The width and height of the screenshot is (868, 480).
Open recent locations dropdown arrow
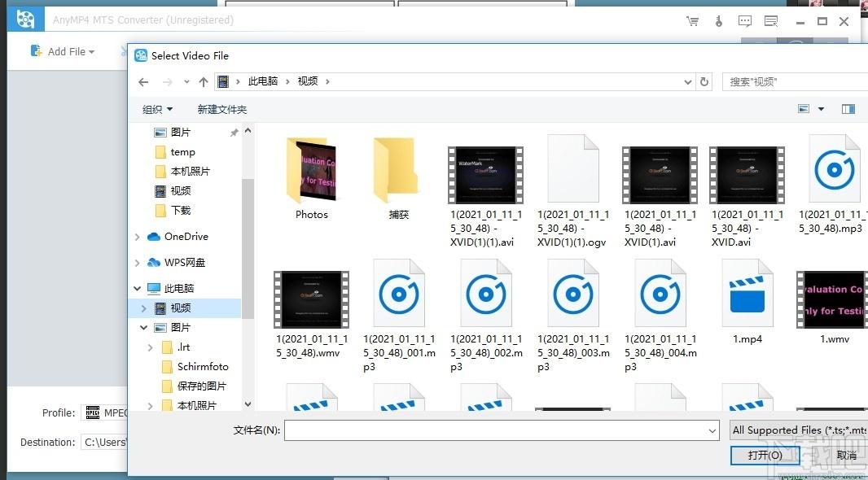coord(186,82)
